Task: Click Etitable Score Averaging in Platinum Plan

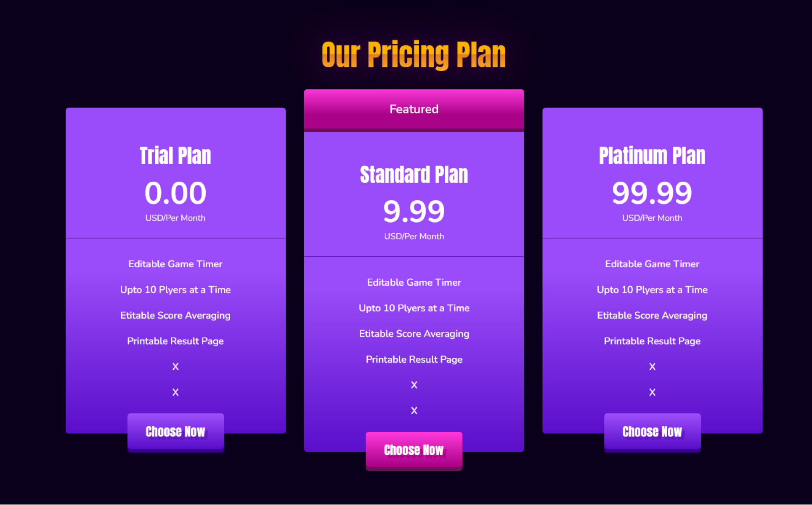Action: pos(652,315)
